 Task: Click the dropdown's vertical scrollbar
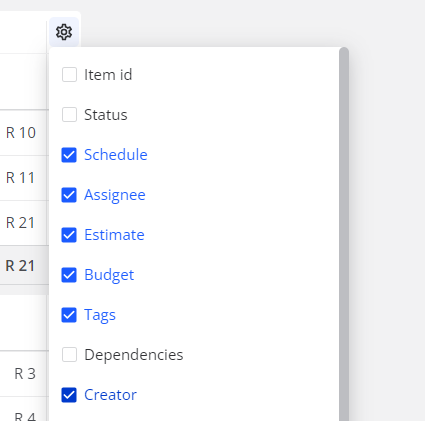344,234
